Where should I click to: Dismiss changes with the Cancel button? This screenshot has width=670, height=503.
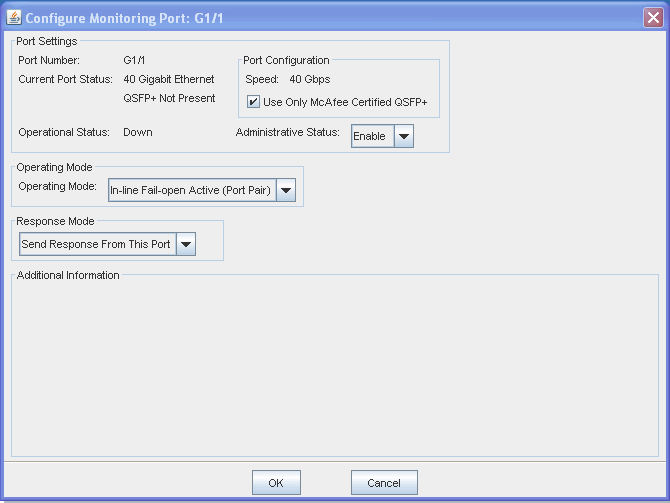pos(384,482)
